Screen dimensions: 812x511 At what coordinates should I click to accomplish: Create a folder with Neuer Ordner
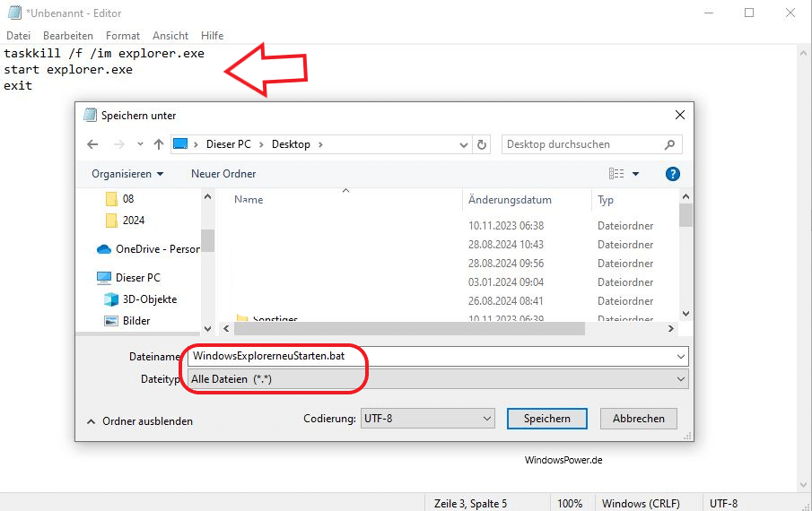click(x=223, y=174)
